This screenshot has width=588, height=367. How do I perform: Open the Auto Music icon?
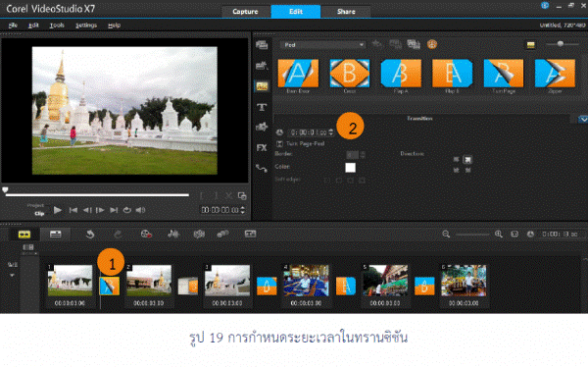click(199, 234)
